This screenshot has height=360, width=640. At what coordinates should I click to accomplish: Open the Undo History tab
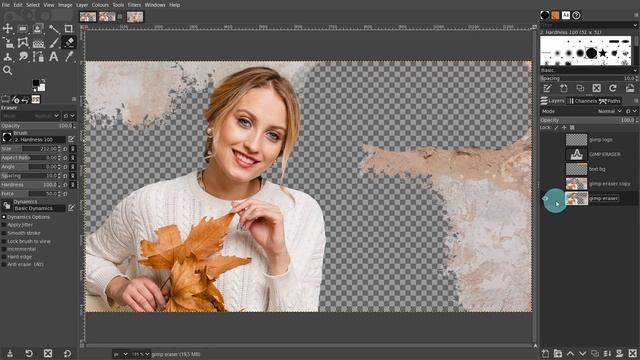pyautogui.click(x=25, y=99)
